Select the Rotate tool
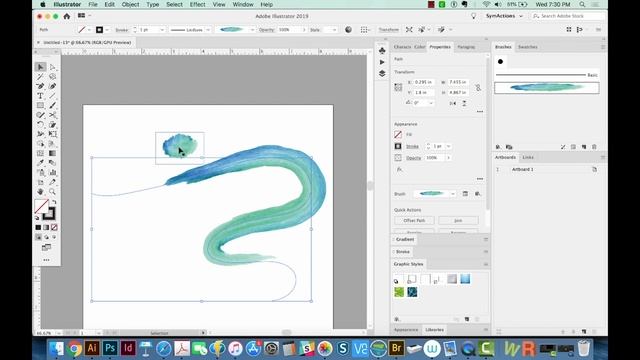The height and width of the screenshot is (360, 640). point(40,124)
